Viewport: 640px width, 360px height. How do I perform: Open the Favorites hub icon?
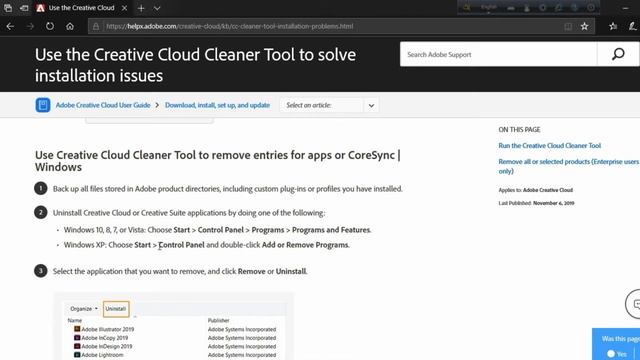(x=613, y=27)
